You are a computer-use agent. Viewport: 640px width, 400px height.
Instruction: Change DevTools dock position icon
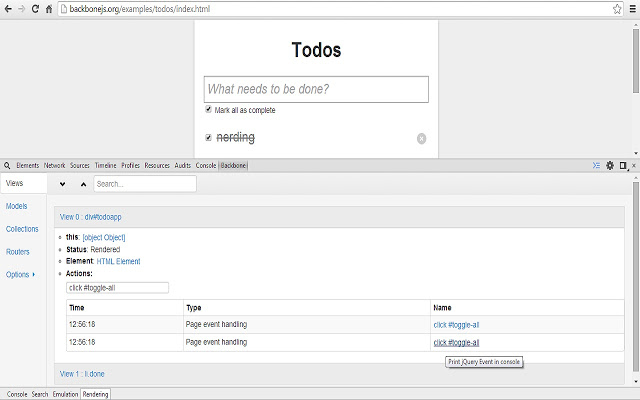623,165
